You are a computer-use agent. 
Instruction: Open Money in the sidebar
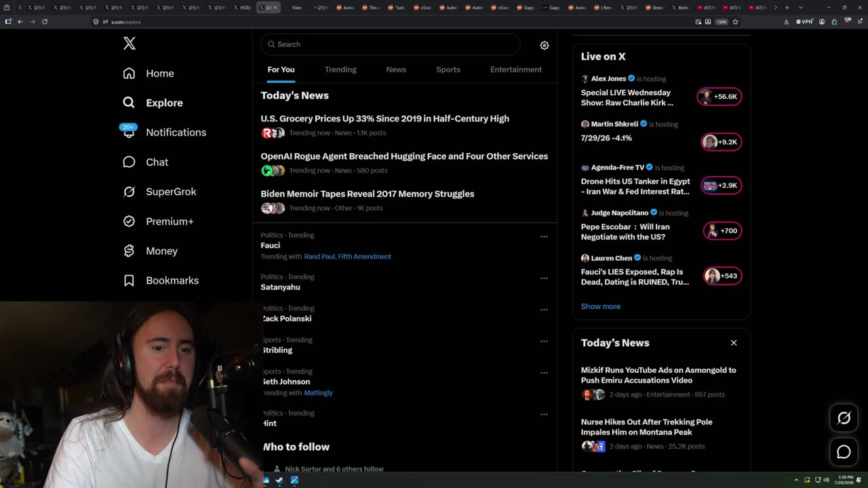(x=150, y=251)
